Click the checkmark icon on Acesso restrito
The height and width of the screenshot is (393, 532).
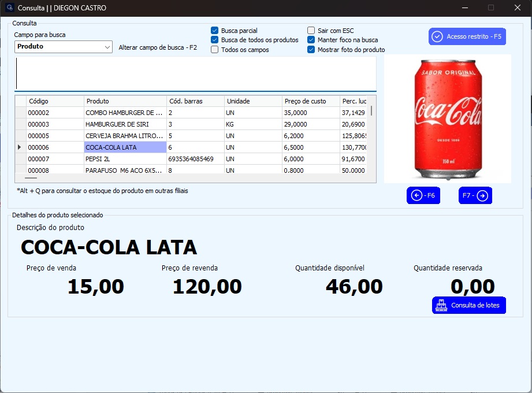pos(437,36)
